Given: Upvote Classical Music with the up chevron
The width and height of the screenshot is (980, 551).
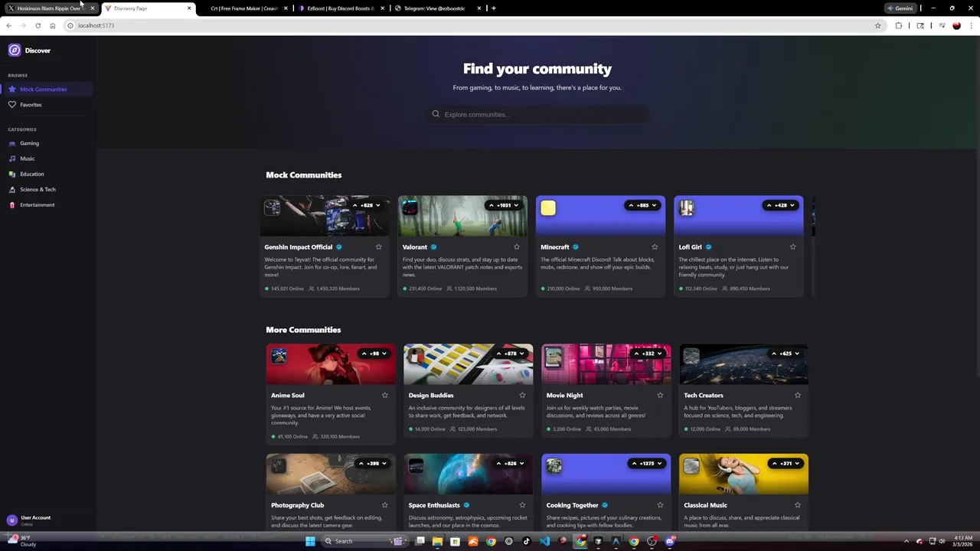Looking at the screenshot, I should (774, 464).
